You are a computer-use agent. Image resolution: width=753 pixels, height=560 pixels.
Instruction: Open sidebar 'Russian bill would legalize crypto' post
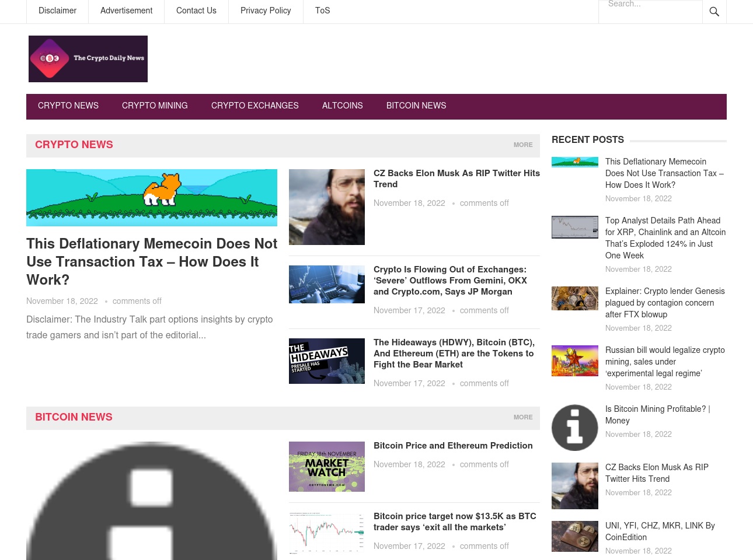point(665,362)
